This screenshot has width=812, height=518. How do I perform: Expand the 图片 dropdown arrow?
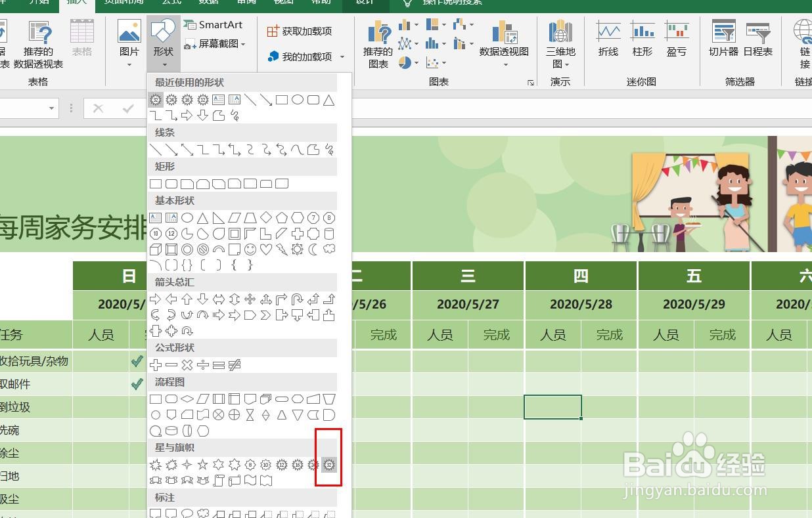[129, 64]
